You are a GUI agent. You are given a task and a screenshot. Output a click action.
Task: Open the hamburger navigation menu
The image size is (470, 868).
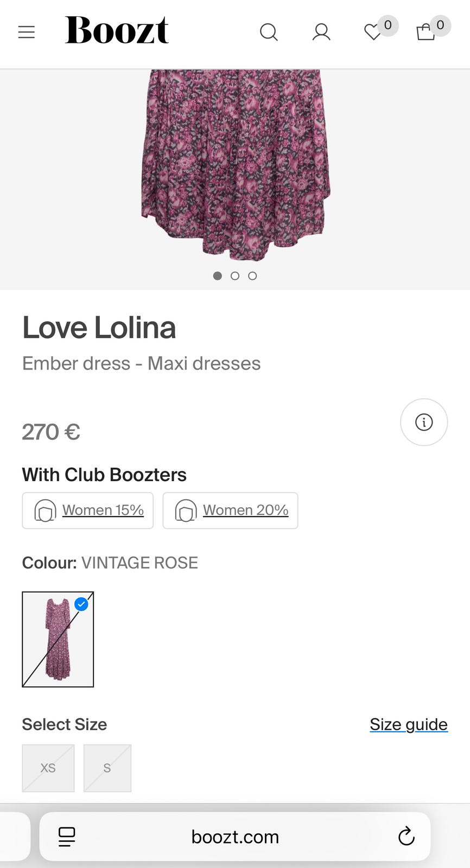pyautogui.click(x=26, y=33)
